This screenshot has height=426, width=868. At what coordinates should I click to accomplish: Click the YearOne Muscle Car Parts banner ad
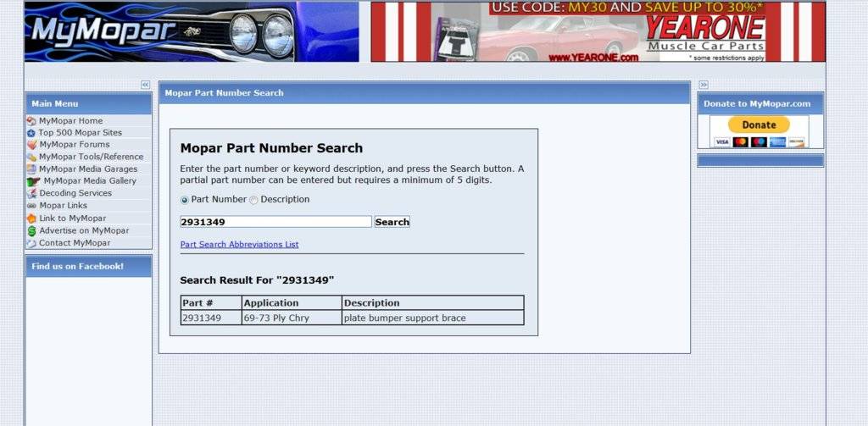click(598, 32)
